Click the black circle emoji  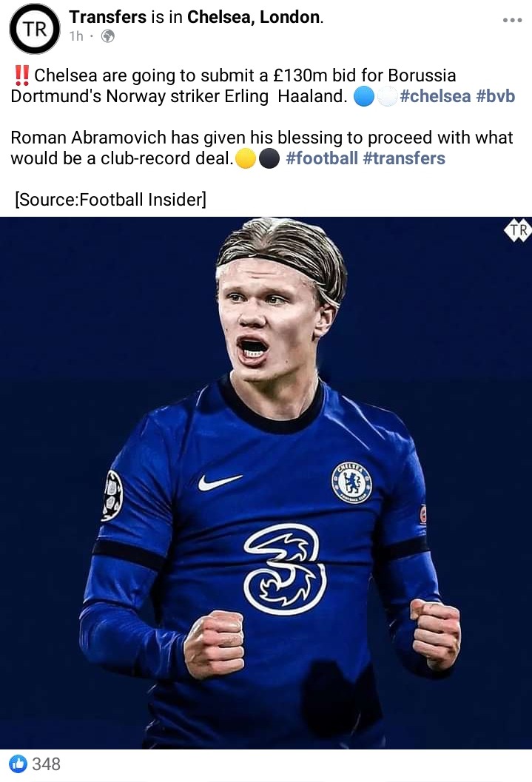tap(269, 158)
